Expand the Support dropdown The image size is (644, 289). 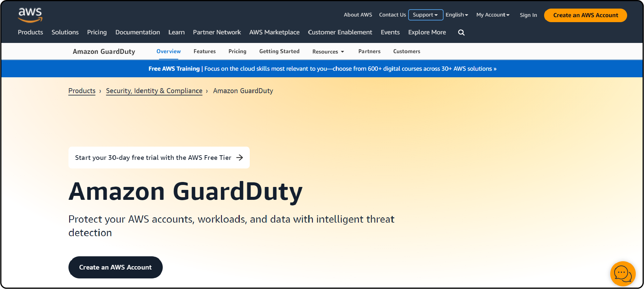[425, 15]
